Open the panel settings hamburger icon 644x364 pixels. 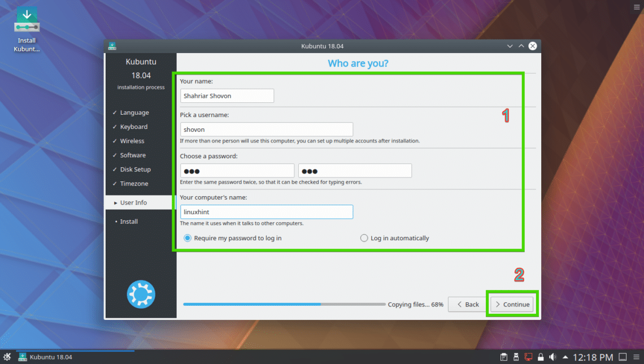click(x=636, y=357)
